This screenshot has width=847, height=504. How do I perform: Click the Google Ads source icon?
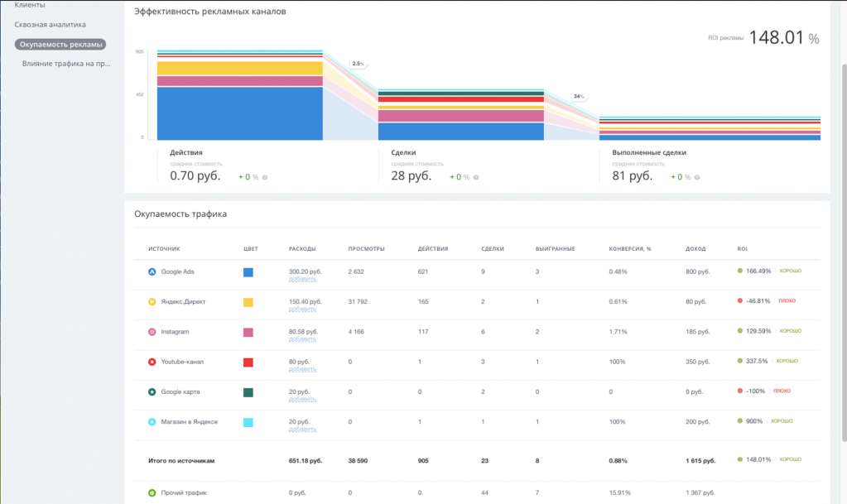point(152,271)
